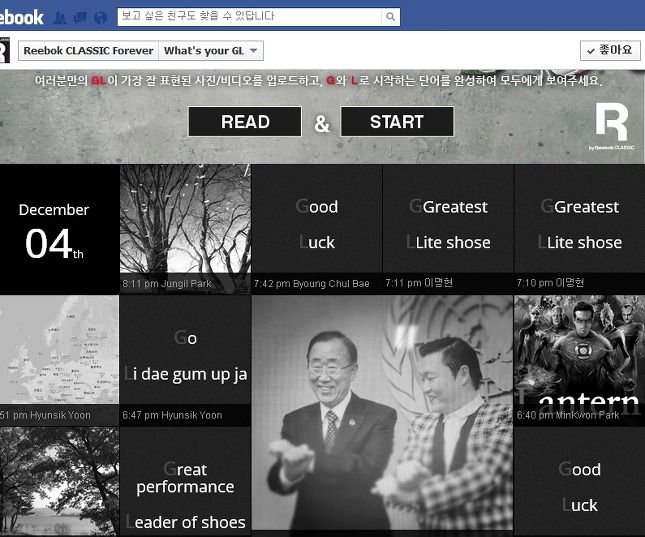Open Facebook messages icon
The image size is (645, 537).
[80, 18]
